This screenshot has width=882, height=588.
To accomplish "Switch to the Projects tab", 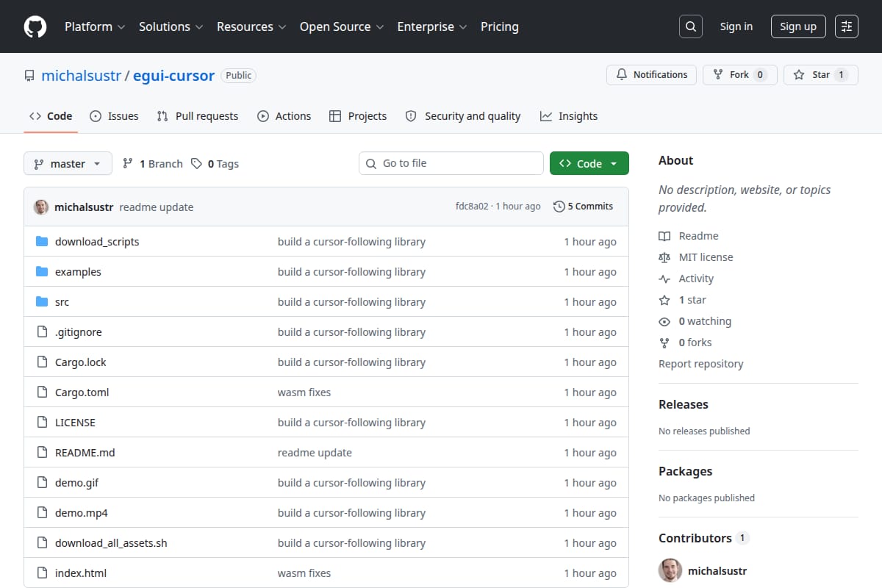I will [x=358, y=116].
